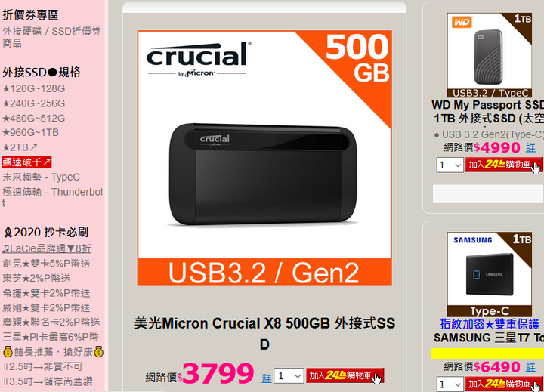Open 美光Micron Crucial X8 500GB title link

[x=264, y=334]
